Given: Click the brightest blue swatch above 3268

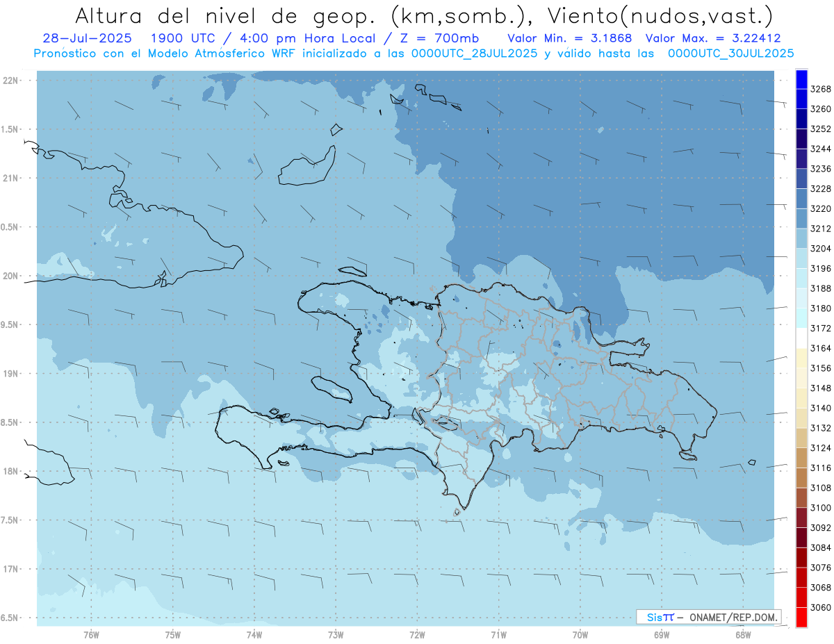Looking at the screenshot, I should tap(801, 79).
